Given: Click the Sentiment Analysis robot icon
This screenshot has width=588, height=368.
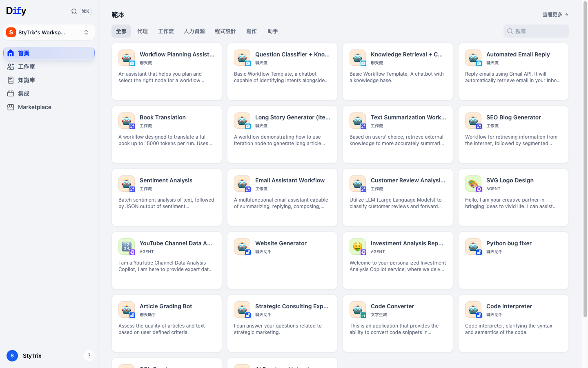Looking at the screenshot, I should [x=127, y=184].
